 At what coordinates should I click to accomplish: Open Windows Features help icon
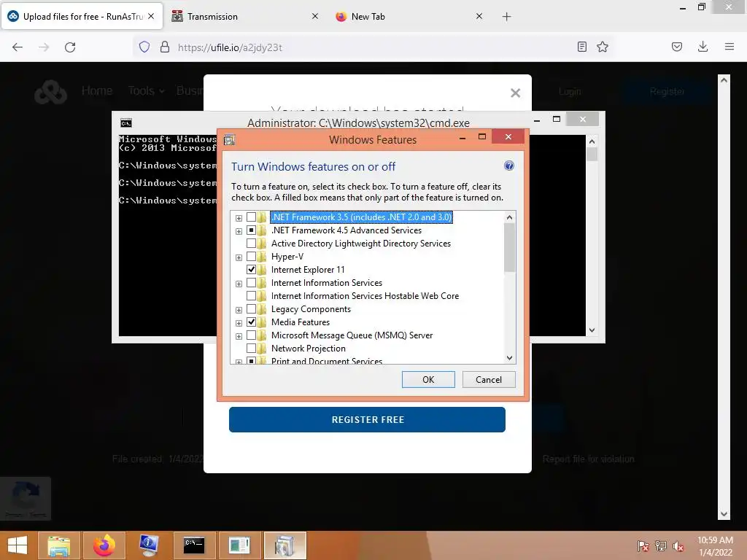click(508, 166)
